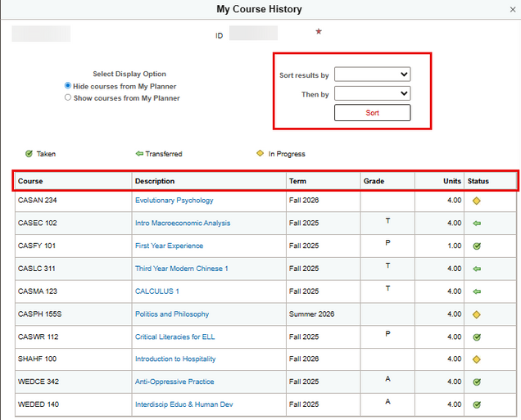Select Hide courses from My Planner
The width and height of the screenshot is (521, 420).
68,86
